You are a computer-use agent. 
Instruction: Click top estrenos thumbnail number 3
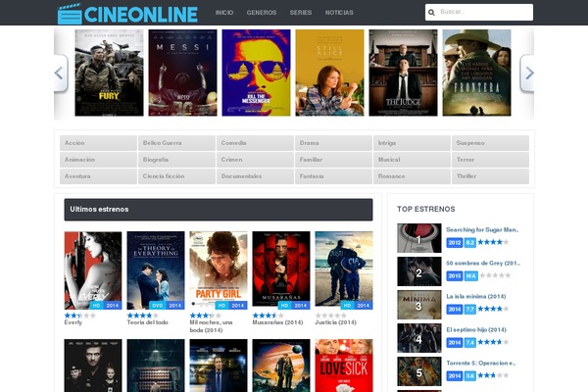419,305
